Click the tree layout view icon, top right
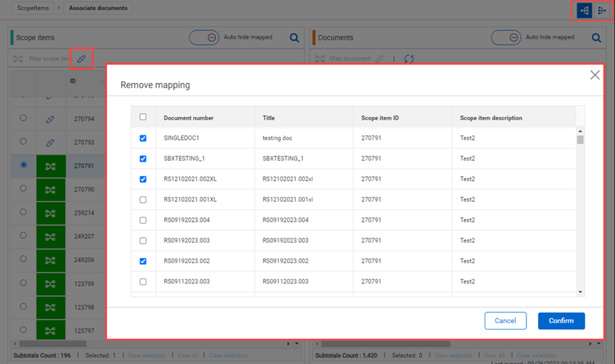This screenshot has width=615, height=364. [x=584, y=11]
